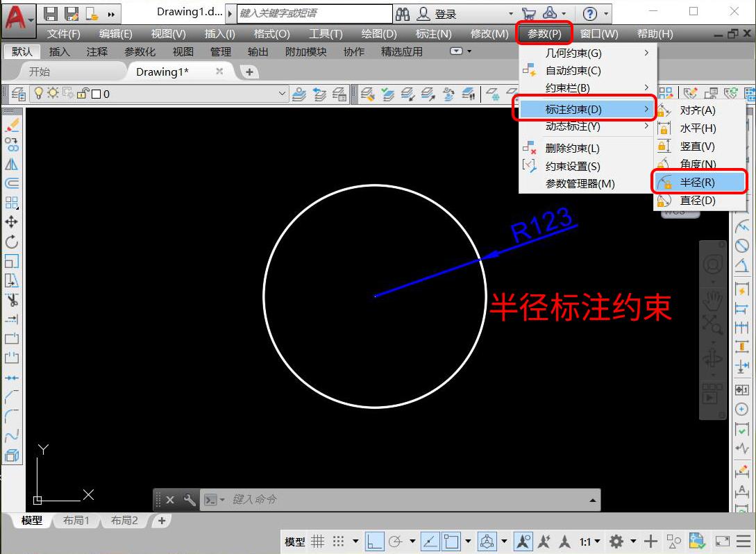756x554 pixels.
Task: Click the 布局1 layout tab
Action: coord(76,519)
